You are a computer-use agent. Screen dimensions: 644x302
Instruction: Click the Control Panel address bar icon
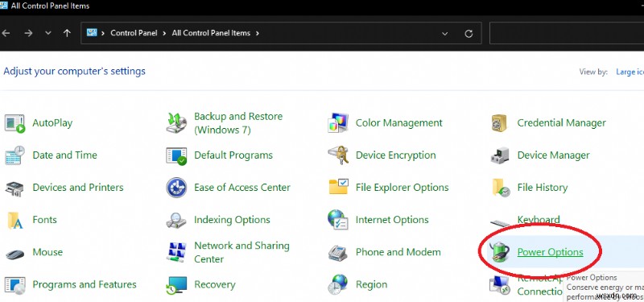92,33
